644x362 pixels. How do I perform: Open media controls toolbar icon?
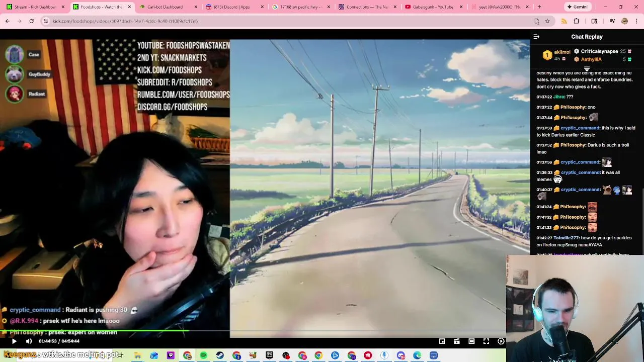click(x=612, y=21)
